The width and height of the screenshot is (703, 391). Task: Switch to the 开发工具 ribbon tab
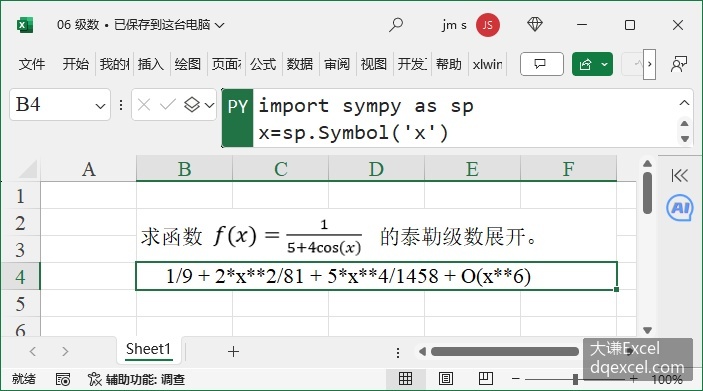pyautogui.click(x=412, y=64)
